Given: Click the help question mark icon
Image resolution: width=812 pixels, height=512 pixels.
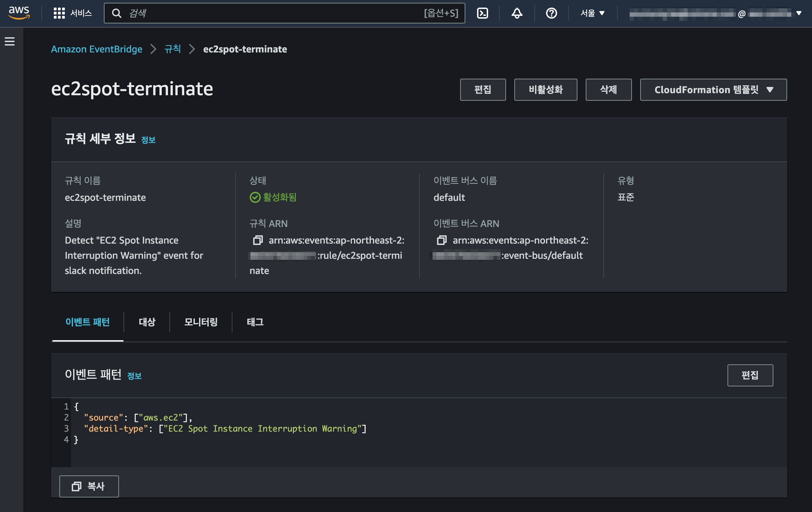Looking at the screenshot, I should tap(551, 13).
